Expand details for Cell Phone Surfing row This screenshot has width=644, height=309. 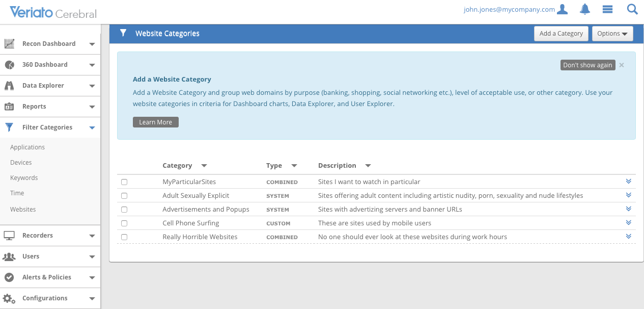(x=629, y=222)
